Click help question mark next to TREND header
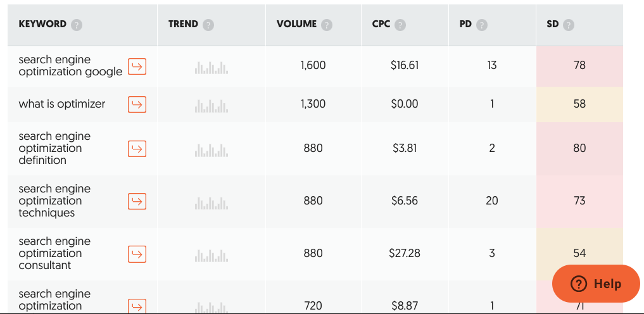 point(208,25)
